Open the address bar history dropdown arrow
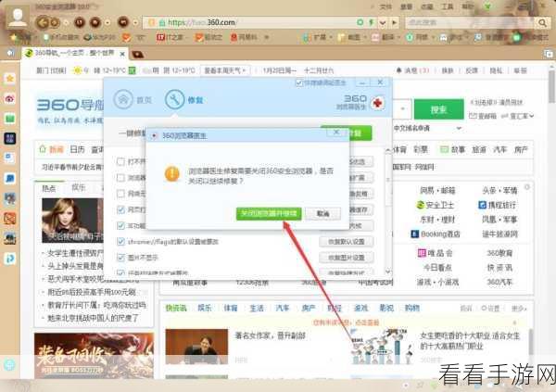The width and height of the screenshot is (556, 392). pyautogui.click(x=383, y=22)
